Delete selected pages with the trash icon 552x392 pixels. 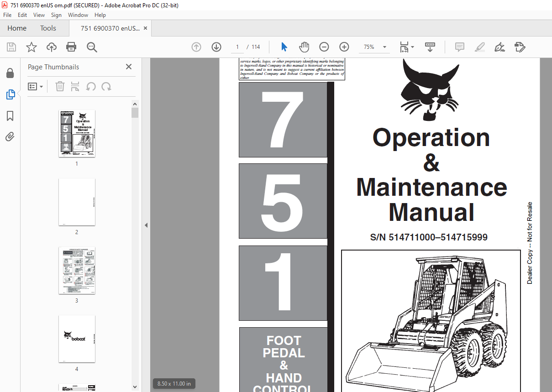pyautogui.click(x=60, y=86)
